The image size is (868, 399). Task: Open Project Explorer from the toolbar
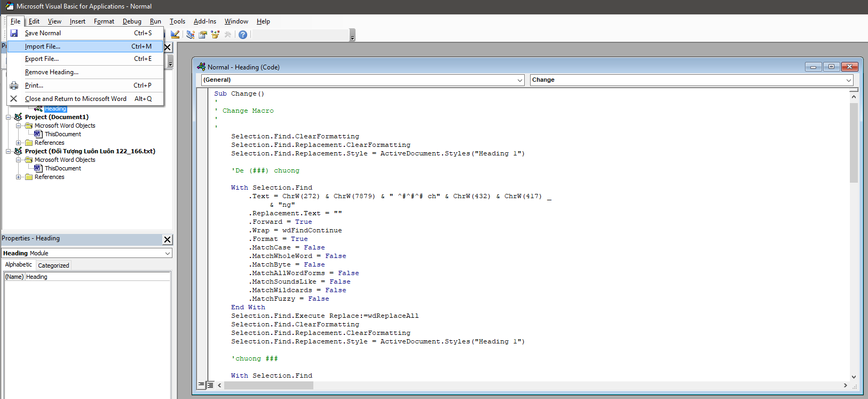coord(191,35)
